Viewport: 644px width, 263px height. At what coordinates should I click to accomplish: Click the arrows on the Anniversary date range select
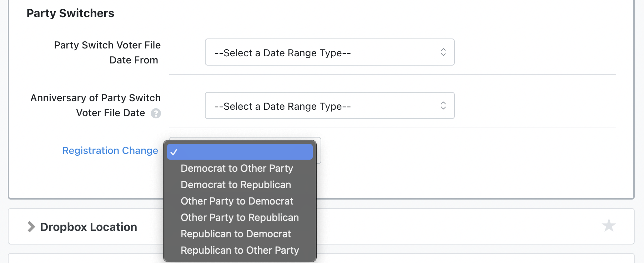pyautogui.click(x=443, y=106)
